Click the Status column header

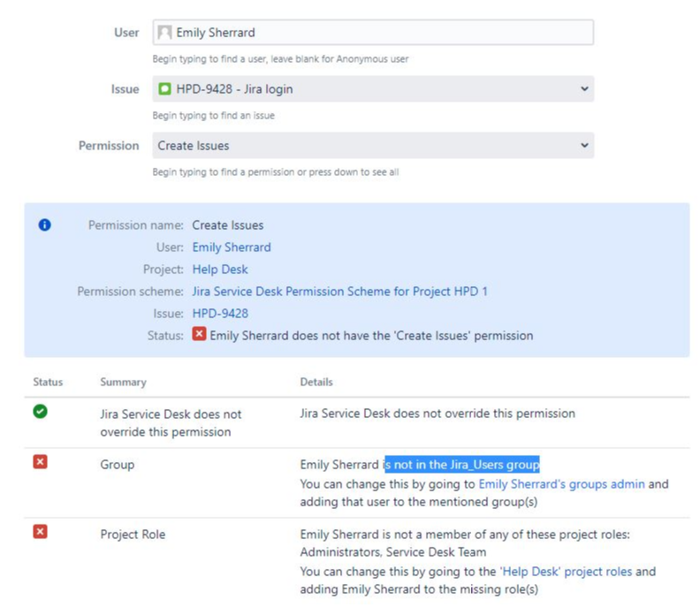click(x=48, y=382)
